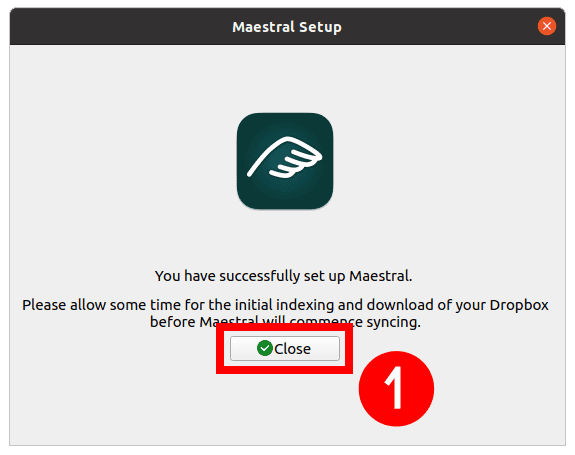Click the green checkmark icon on Close

pos(265,348)
